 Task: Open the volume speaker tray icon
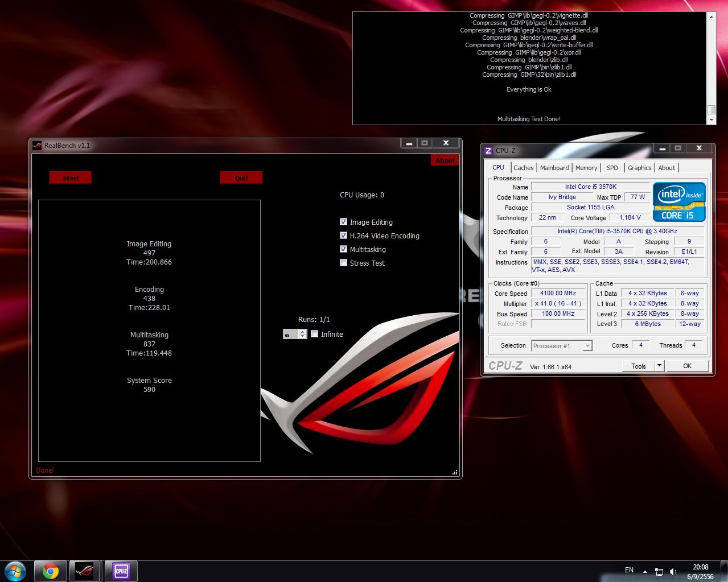coord(673,571)
